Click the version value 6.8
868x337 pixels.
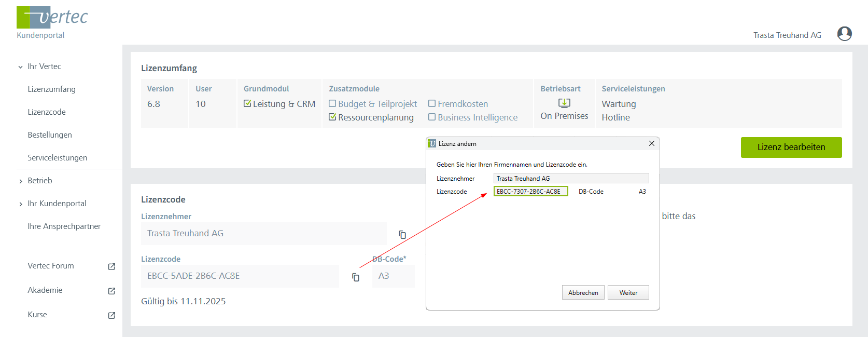click(x=153, y=104)
